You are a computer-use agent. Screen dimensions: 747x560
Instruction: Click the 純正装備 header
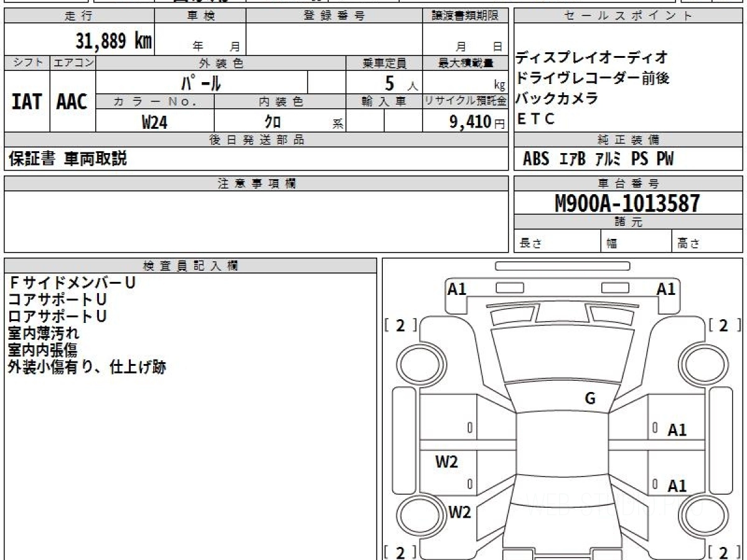point(628,140)
